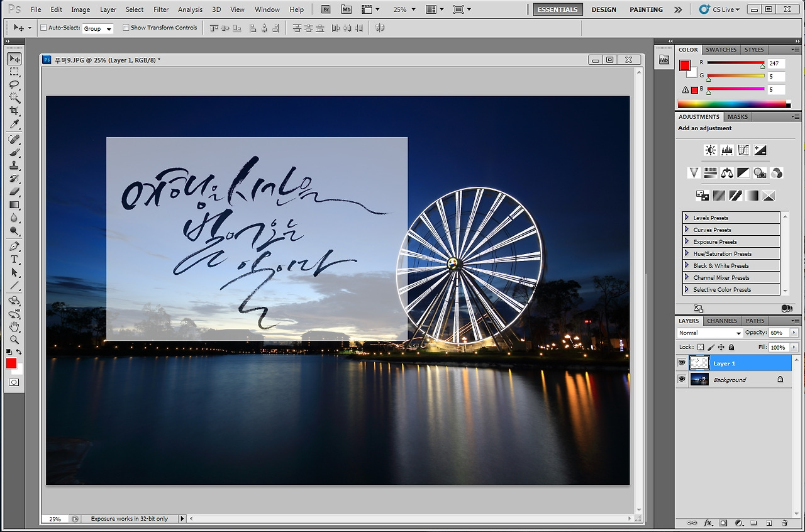
Task: Open the Auto-Select Group dropdown
Action: pyautogui.click(x=97, y=28)
